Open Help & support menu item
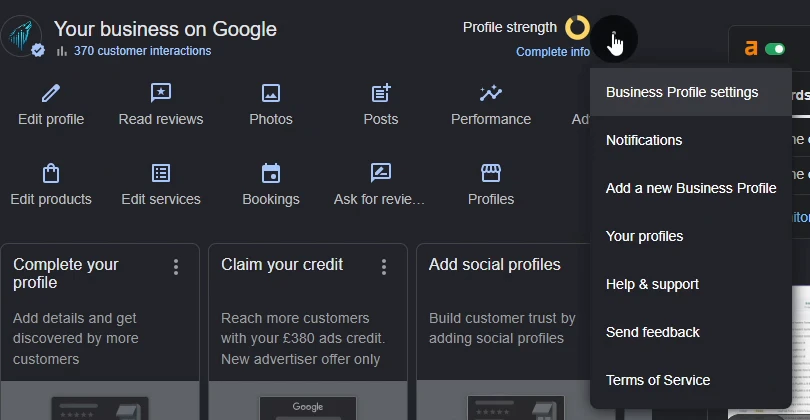810x420 pixels. pos(691,285)
